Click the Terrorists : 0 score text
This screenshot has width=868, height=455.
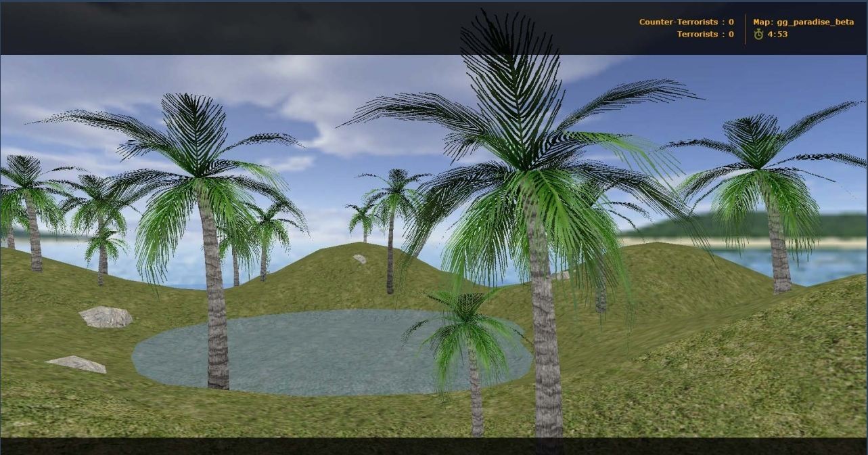point(706,34)
